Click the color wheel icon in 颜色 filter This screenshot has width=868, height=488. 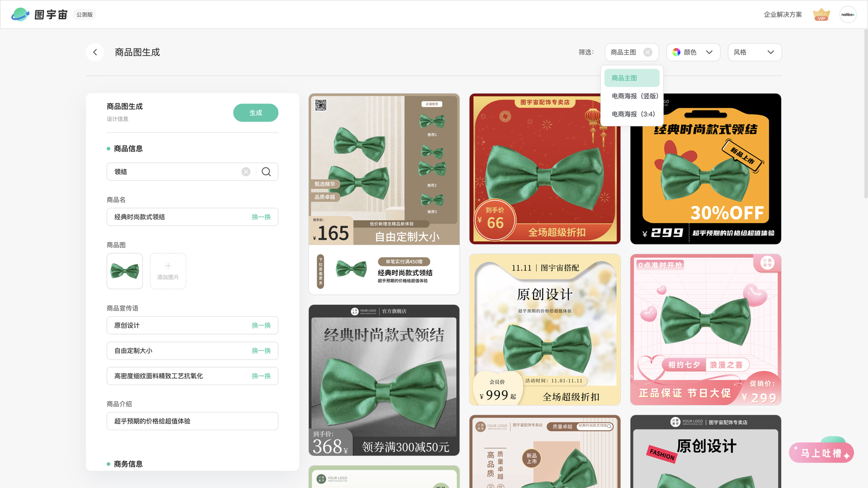coord(676,52)
